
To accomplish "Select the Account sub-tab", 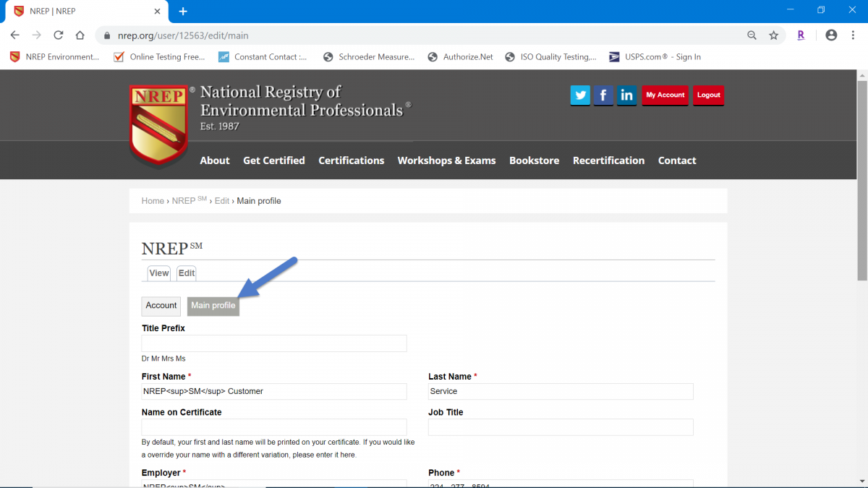I will coord(161,306).
